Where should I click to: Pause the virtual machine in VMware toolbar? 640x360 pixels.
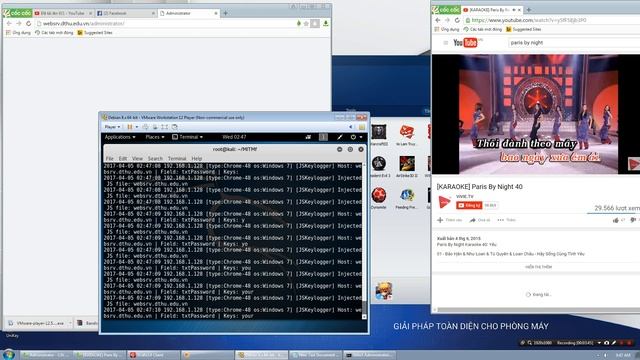(x=130, y=127)
